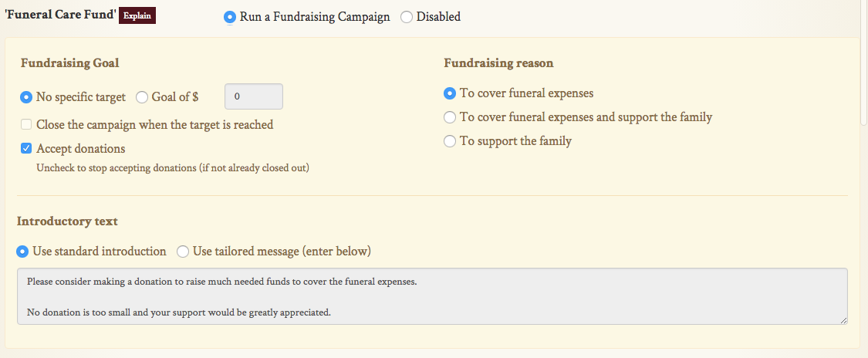The height and width of the screenshot is (358, 868).
Task: Select the Disabled radio option
Action: (407, 17)
